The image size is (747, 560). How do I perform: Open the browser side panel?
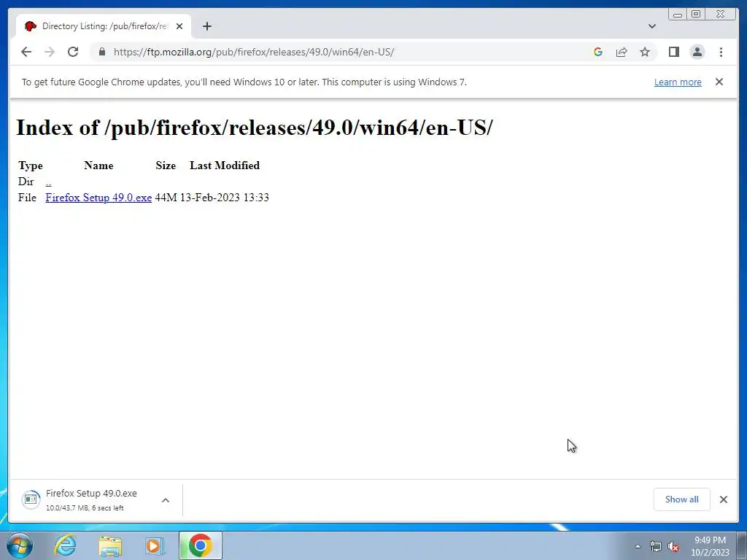673,52
